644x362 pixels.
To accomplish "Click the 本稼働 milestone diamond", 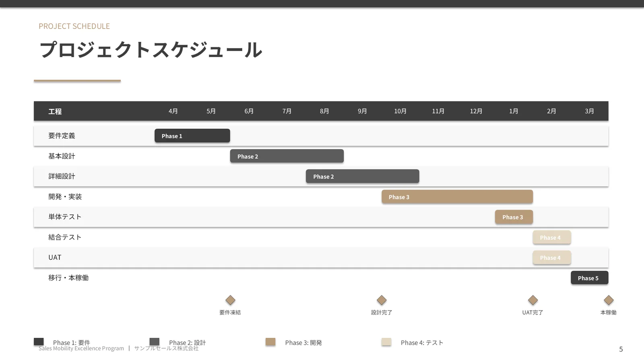I will coord(609,300).
